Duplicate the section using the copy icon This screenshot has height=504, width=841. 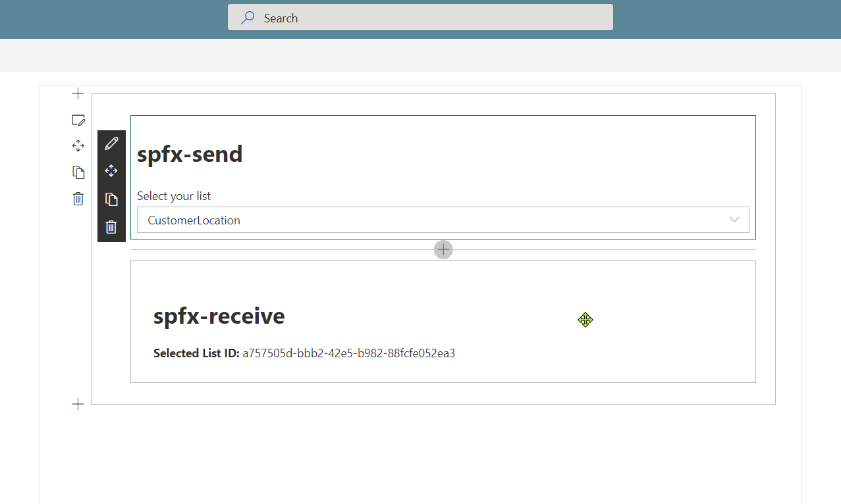point(78,172)
